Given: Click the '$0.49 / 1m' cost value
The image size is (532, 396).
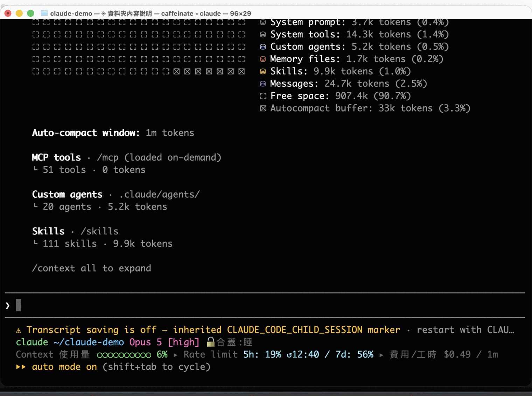Looking at the screenshot, I should pyautogui.click(x=471, y=355).
